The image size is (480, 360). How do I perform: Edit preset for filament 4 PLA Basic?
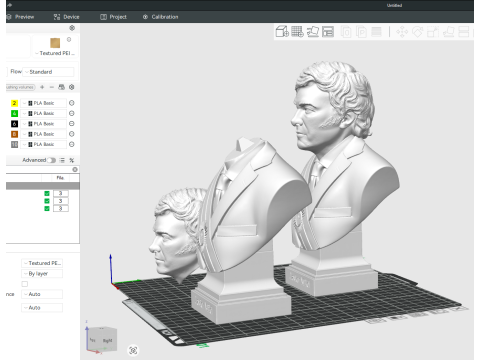71,113
